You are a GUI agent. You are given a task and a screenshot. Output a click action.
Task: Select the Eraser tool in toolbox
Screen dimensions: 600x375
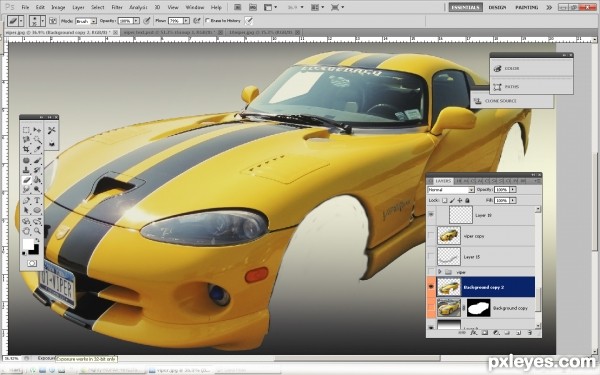[x=26, y=179]
